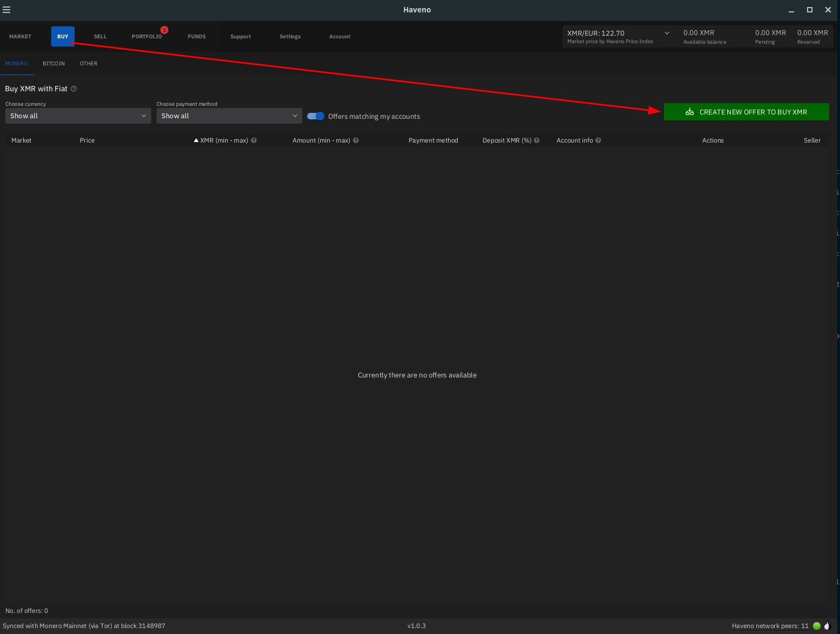Click the Portfolio notification badge

pyautogui.click(x=164, y=30)
